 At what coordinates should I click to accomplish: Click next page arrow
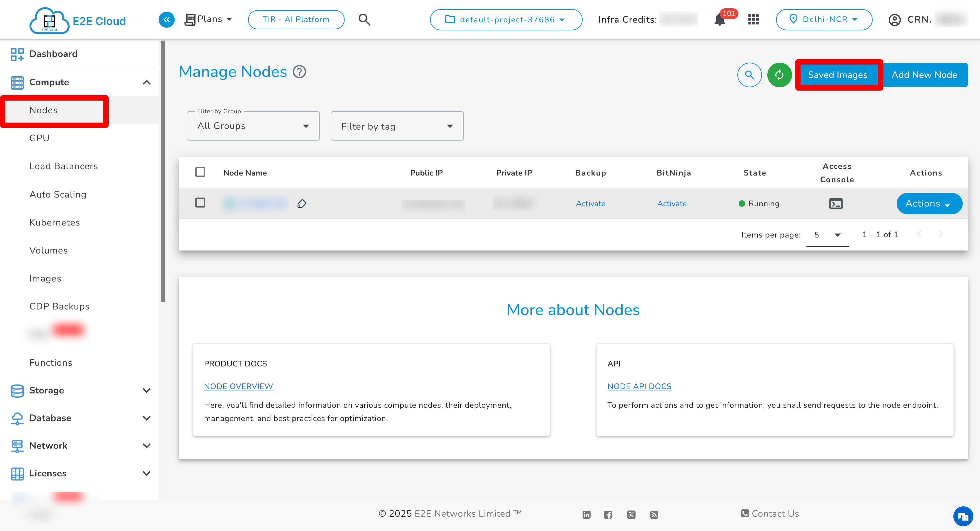[x=940, y=235]
